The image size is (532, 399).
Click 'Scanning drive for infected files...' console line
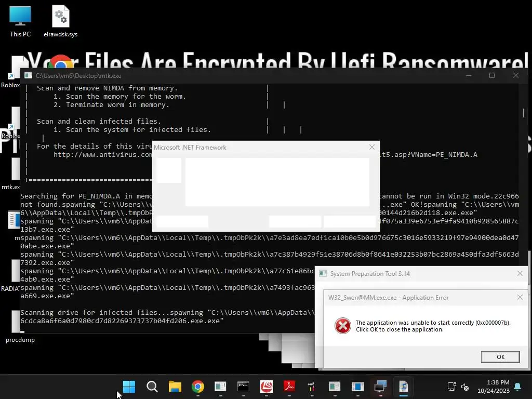pyautogui.click(x=95, y=312)
